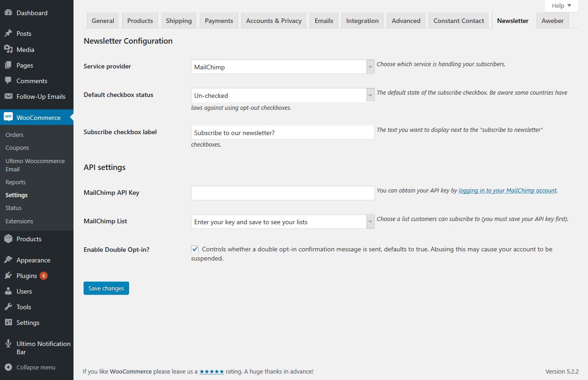The height and width of the screenshot is (380, 588).
Task: Click the WooCommerce logo icon
Action: [x=8, y=117]
